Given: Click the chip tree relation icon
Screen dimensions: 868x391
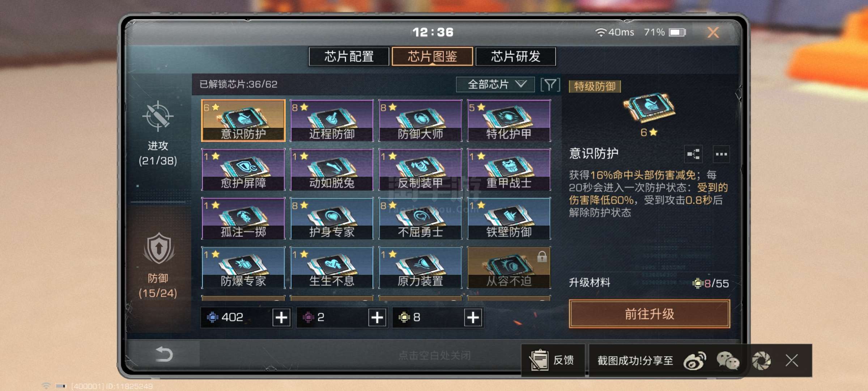Looking at the screenshot, I should tap(693, 154).
